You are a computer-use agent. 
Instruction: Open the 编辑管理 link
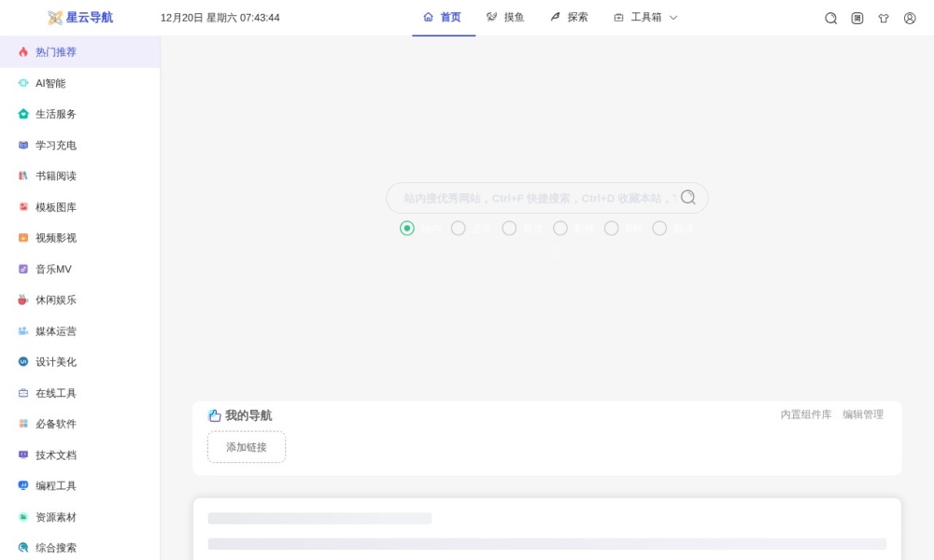click(862, 414)
